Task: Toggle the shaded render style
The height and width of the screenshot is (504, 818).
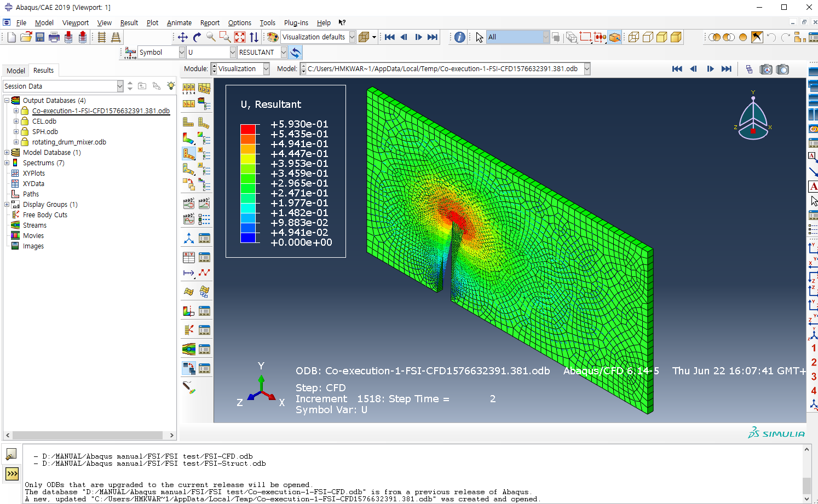Action: 676,37
